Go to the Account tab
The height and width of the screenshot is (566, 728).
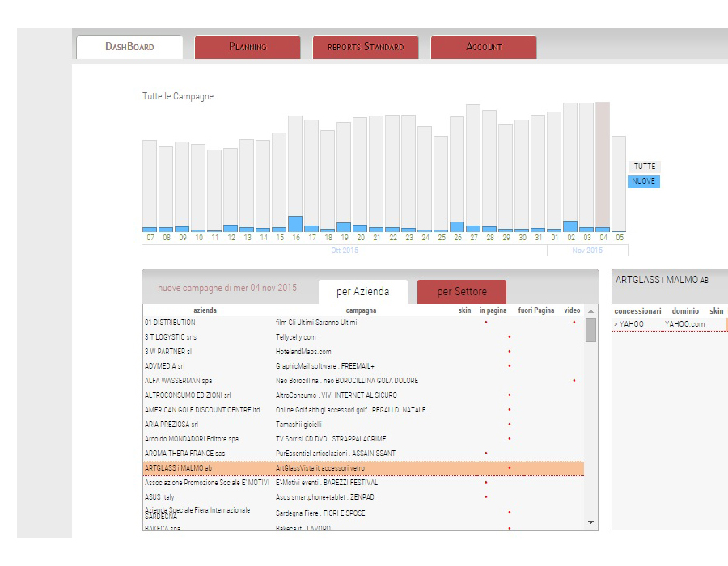pos(484,47)
